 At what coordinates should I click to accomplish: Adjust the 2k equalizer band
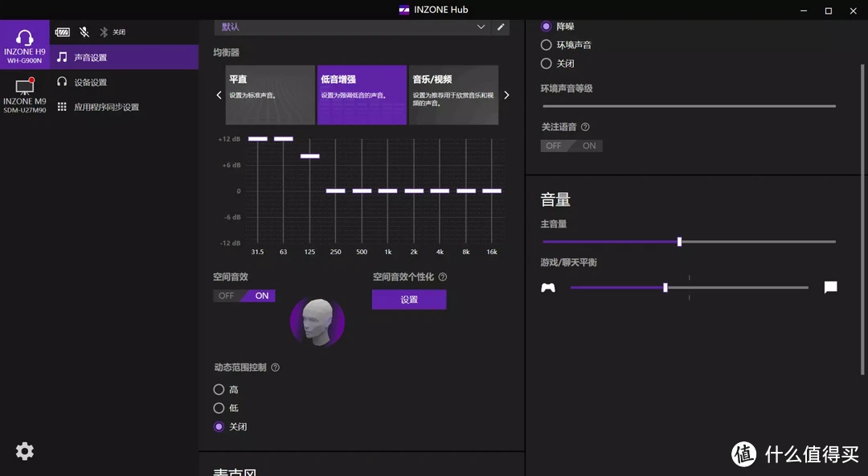tap(414, 191)
